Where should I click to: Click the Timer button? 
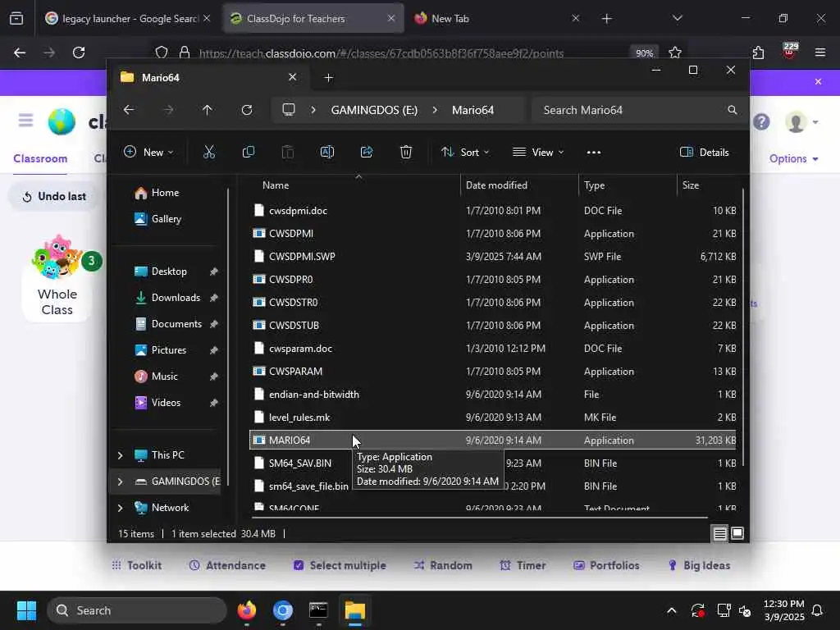point(523,565)
